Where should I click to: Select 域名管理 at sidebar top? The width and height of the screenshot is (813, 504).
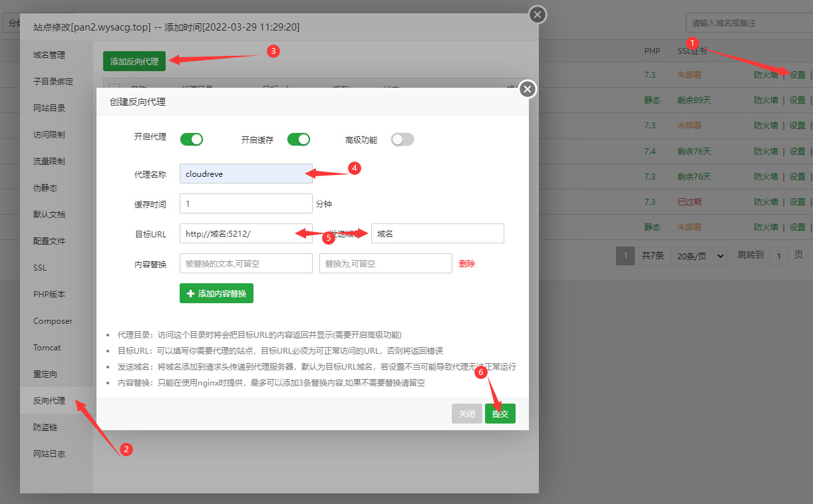[x=50, y=55]
